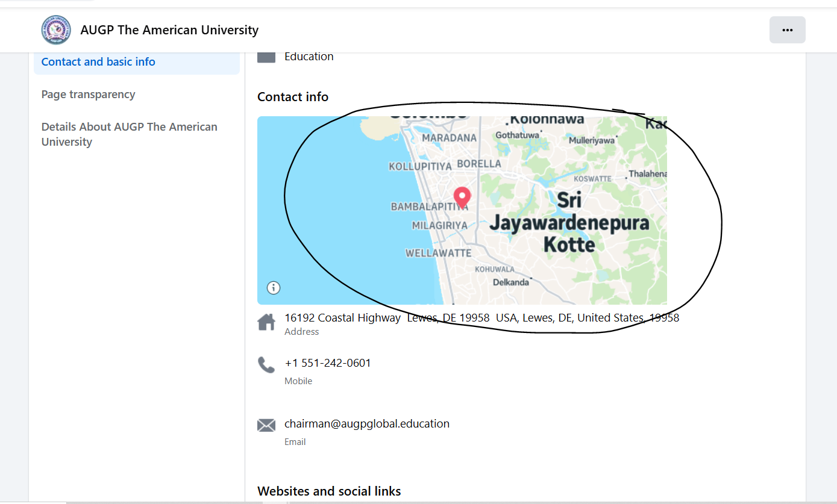This screenshot has width=837, height=504.
Task: Click the WELLAWATTE label on the map
Action: coord(439,253)
